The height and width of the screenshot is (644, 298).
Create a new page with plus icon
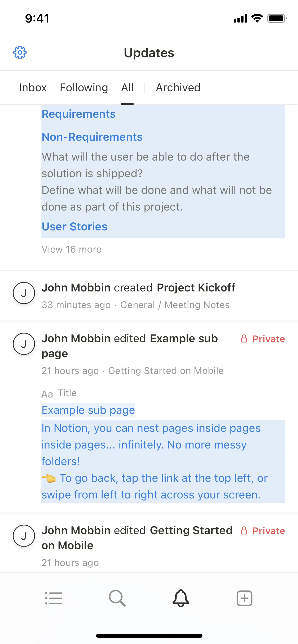pyautogui.click(x=244, y=598)
